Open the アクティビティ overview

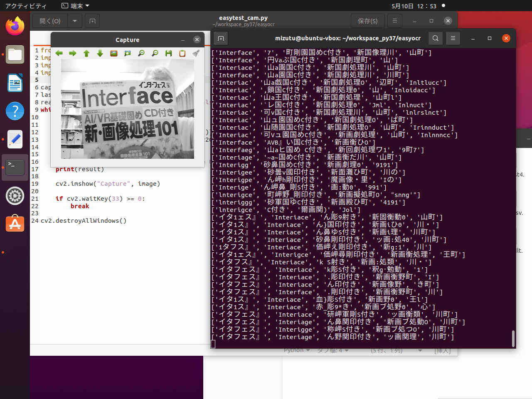pyautogui.click(x=26, y=6)
